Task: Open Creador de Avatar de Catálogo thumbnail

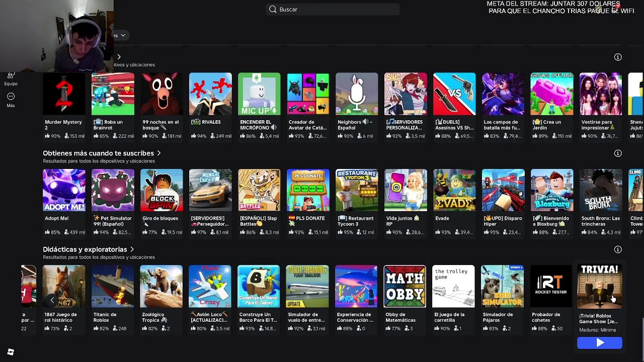Action: pyautogui.click(x=308, y=94)
